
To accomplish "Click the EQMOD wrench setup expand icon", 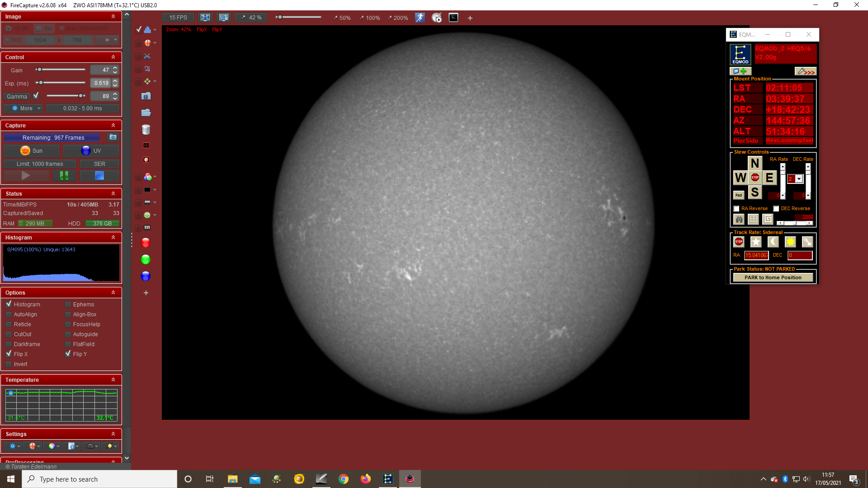I will pos(806,71).
